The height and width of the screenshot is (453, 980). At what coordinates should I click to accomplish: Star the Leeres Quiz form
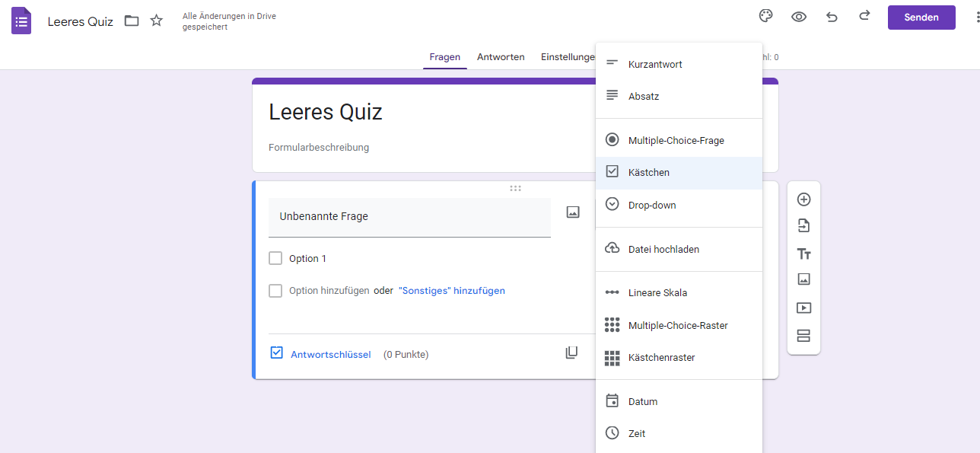tap(157, 21)
